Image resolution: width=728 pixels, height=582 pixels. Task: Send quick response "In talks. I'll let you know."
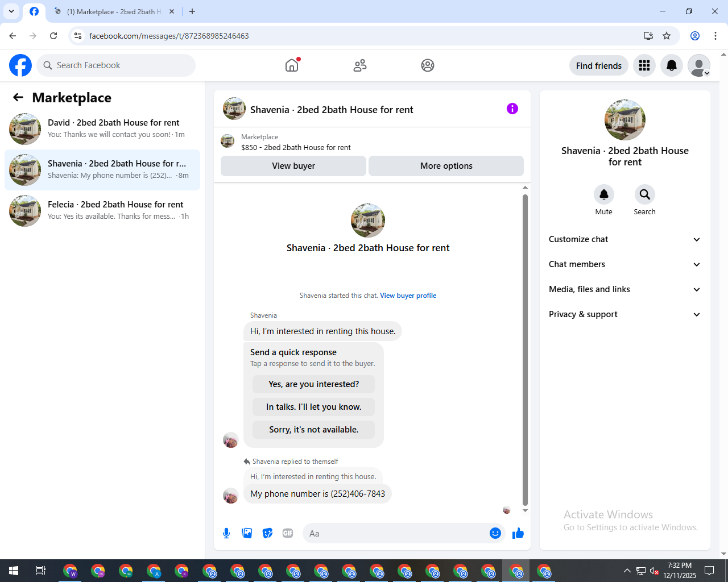coord(314,407)
